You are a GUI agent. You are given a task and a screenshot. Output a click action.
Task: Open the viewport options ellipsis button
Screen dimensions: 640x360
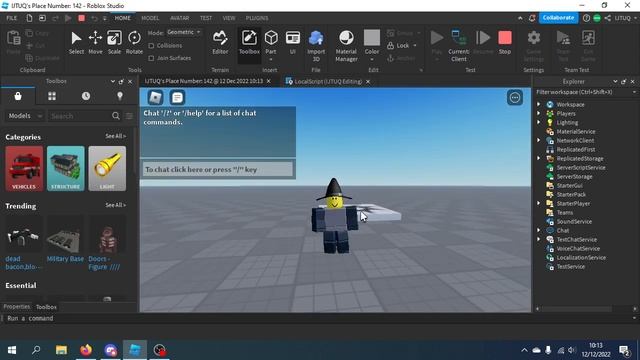[515, 98]
